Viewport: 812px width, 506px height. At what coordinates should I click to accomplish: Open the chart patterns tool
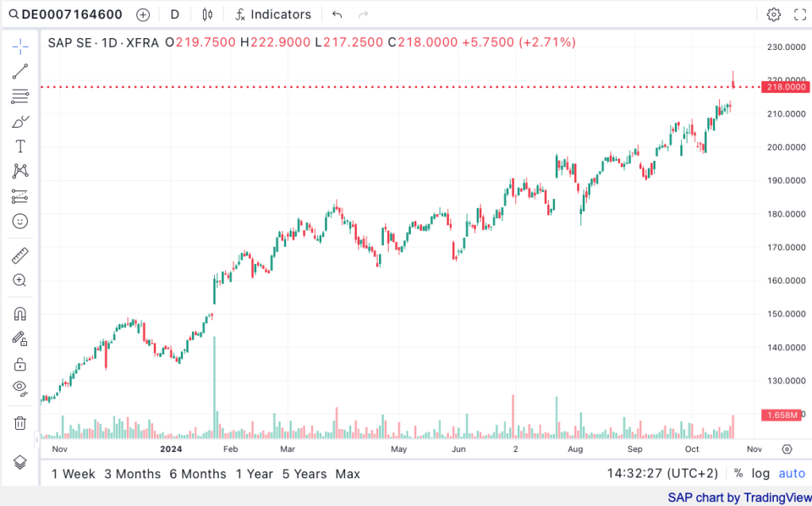pos(20,171)
